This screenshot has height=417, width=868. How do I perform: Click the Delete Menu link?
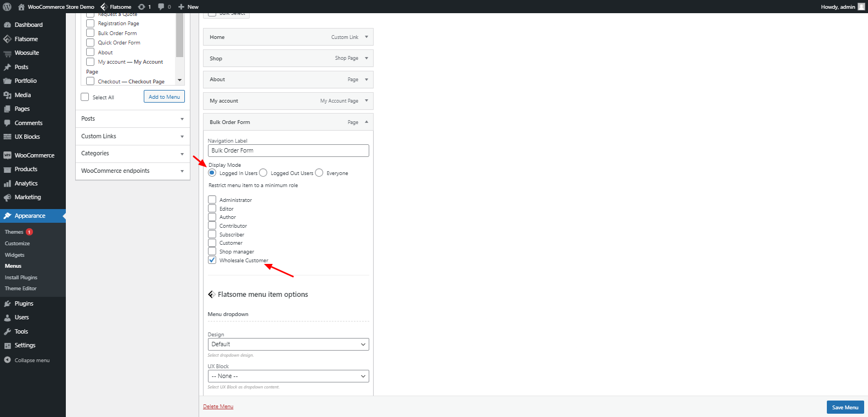tap(218, 407)
